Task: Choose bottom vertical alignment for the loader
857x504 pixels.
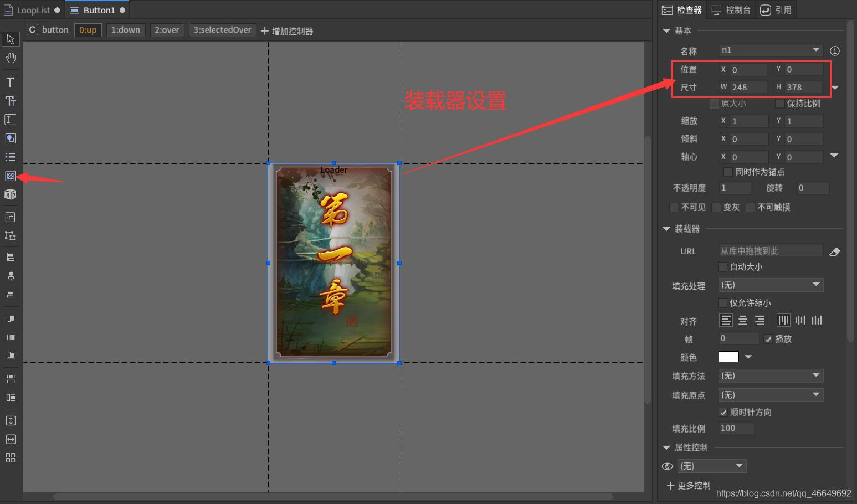Action: pos(817,320)
